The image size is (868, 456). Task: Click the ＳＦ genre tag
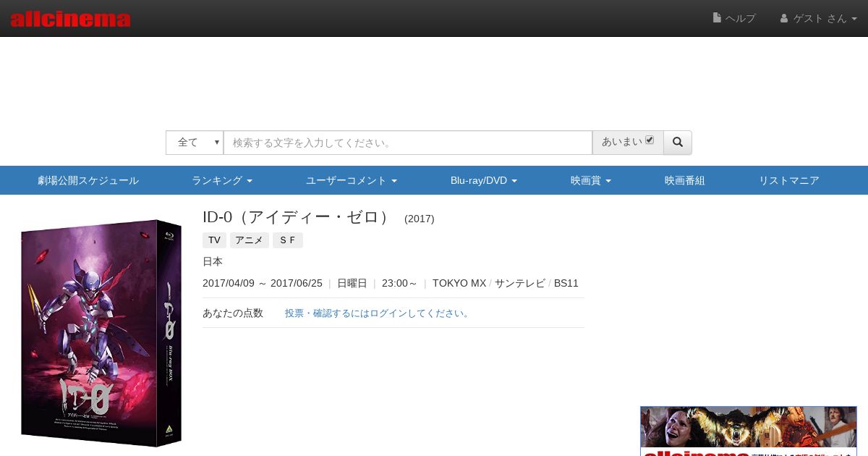pyautogui.click(x=288, y=240)
